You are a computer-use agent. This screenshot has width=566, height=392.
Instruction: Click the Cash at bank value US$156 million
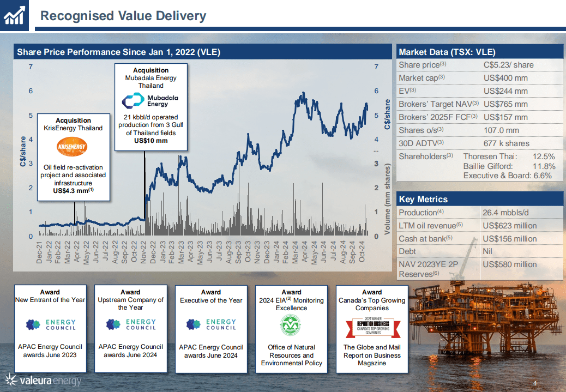point(509,239)
